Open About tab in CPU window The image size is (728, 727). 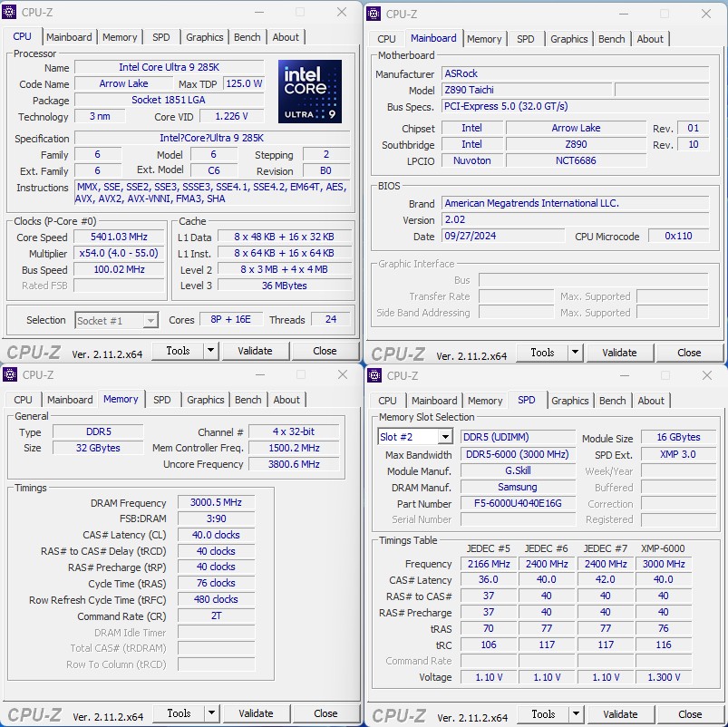pos(286,37)
